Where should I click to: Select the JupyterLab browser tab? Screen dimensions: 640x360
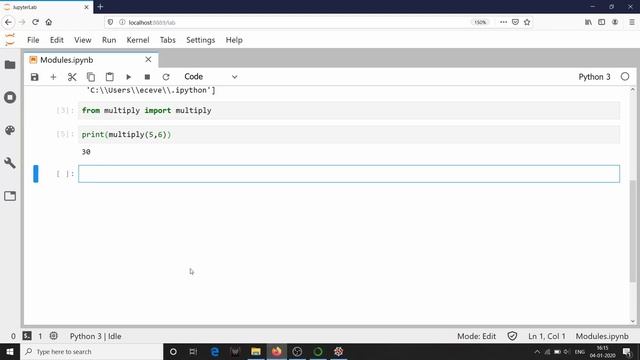click(x=46, y=7)
